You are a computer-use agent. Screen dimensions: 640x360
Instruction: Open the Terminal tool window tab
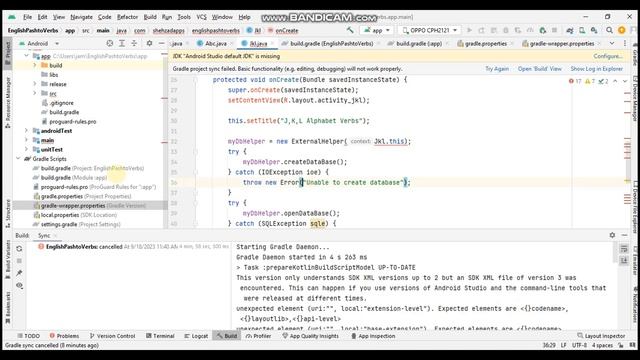[160, 336]
